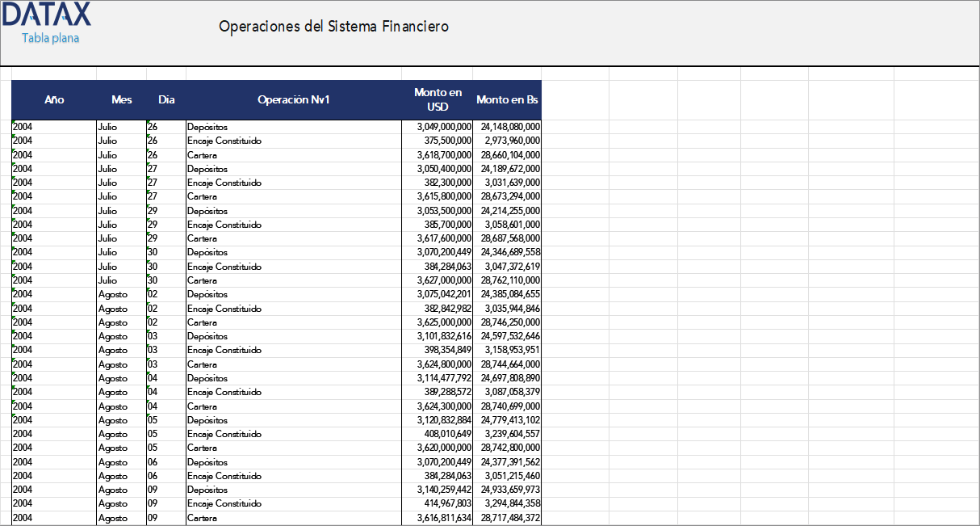Image resolution: width=980 pixels, height=526 pixels.
Task: Select the last visible Cartera row
Action: (x=203, y=517)
